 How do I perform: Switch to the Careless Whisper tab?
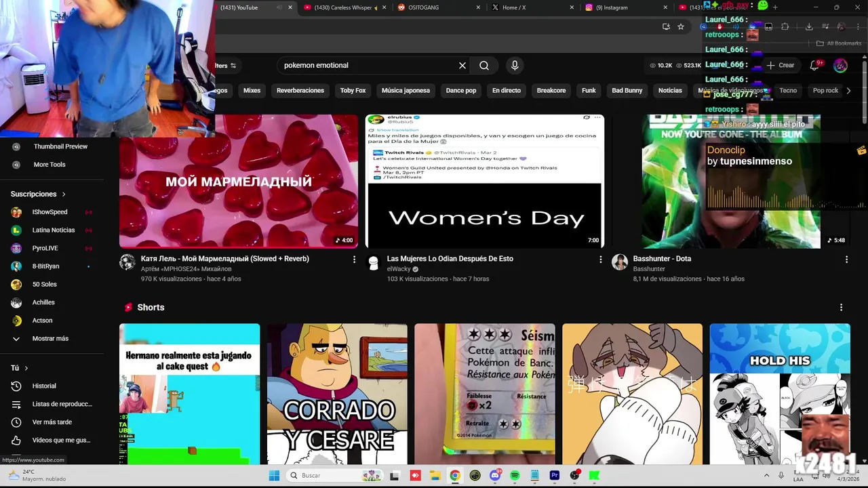[x=342, y=7]
